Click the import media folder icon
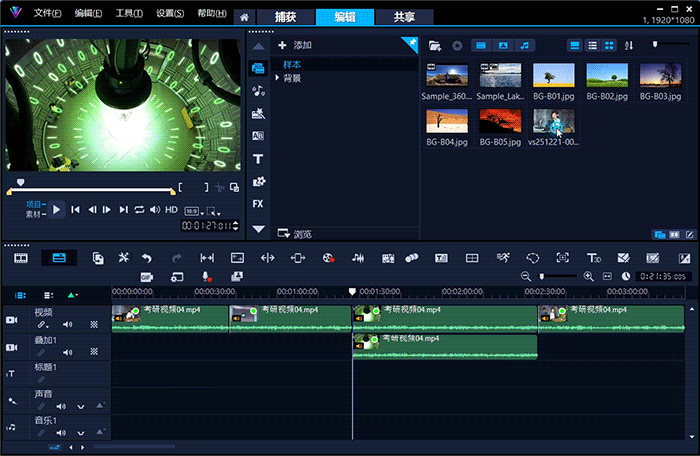The image size is (700, 456). click(435, 45)
